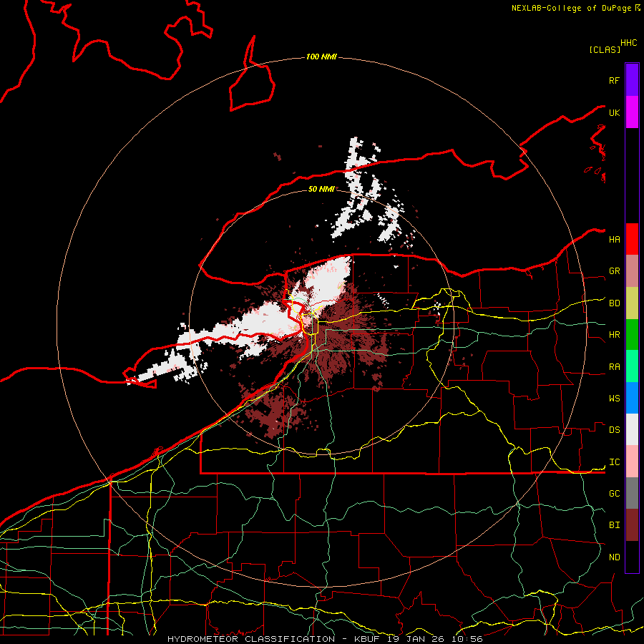This screenshot has width=644, height=644.
Task: Click the BD legend label
Action: 614,303
